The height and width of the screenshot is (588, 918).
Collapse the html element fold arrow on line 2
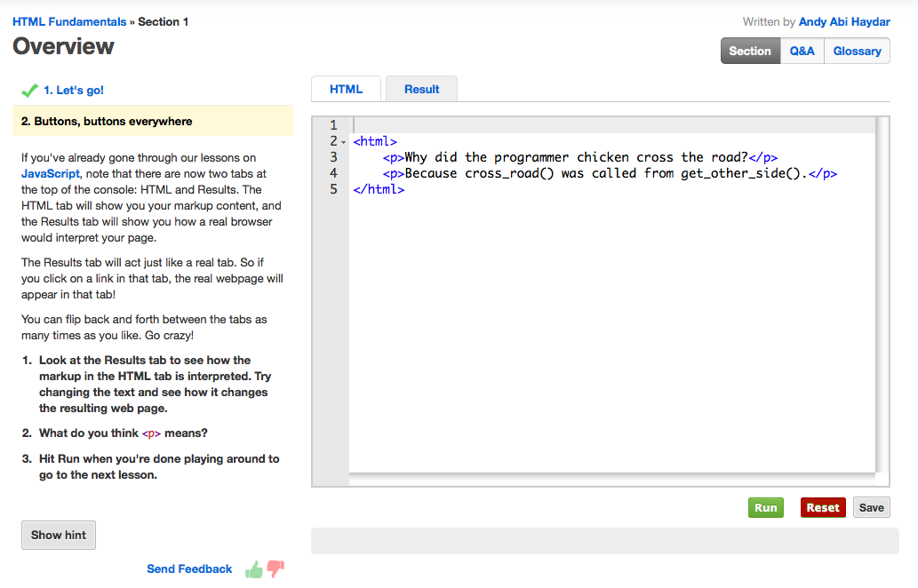pos(341,140)
